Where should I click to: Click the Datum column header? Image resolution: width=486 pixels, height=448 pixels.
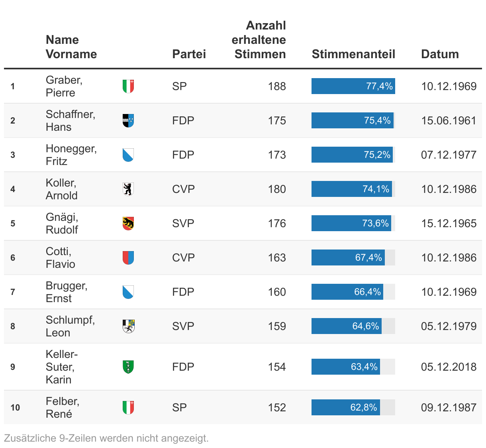tap(440, 54)
